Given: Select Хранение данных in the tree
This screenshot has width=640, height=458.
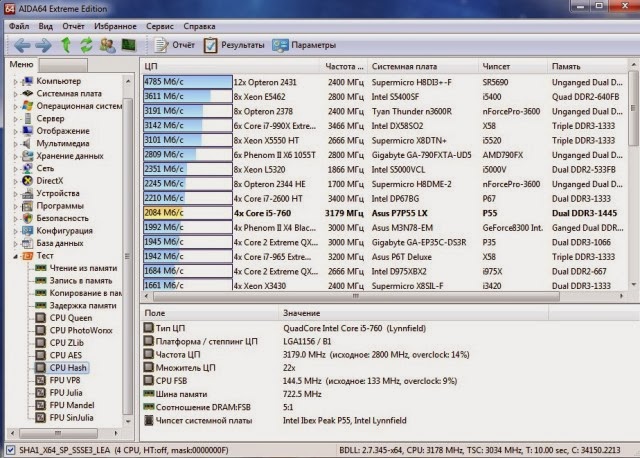Looking at the screenshot, I should click(70, 156).
